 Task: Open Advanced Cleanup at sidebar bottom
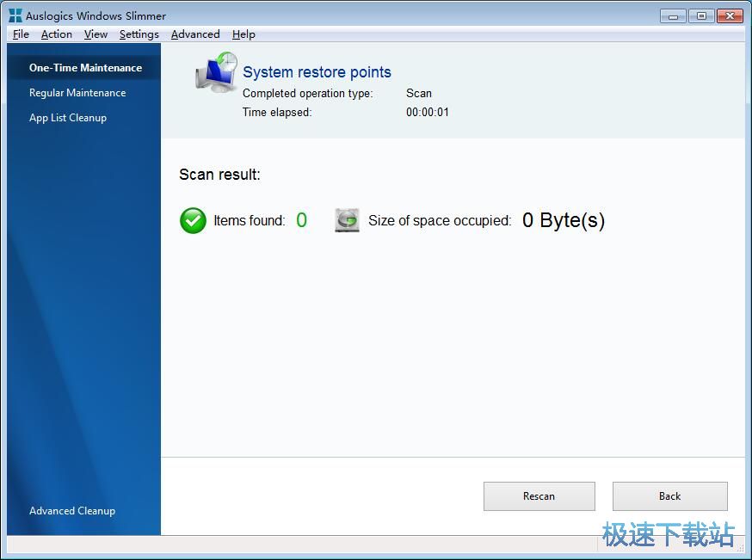[72, 511]
